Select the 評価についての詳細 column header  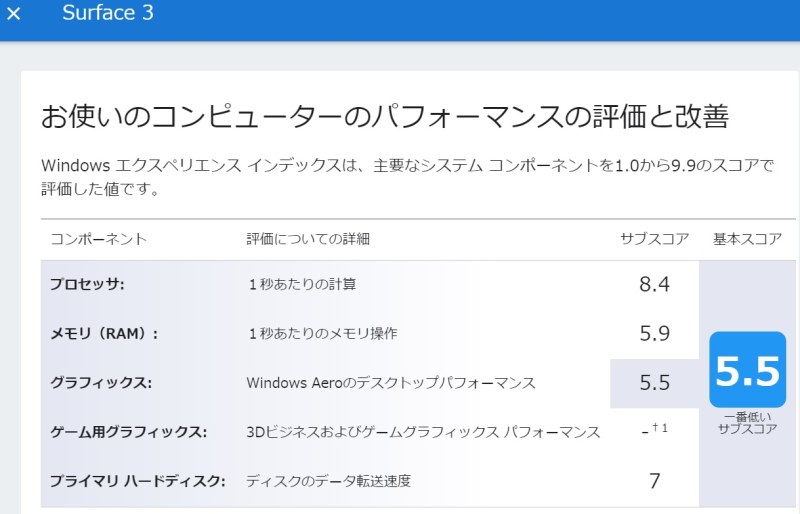(x=308, y=239)
